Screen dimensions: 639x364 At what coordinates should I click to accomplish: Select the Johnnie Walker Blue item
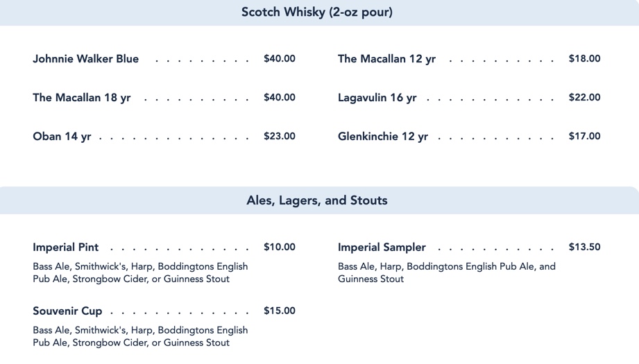[x=85, y=59]
